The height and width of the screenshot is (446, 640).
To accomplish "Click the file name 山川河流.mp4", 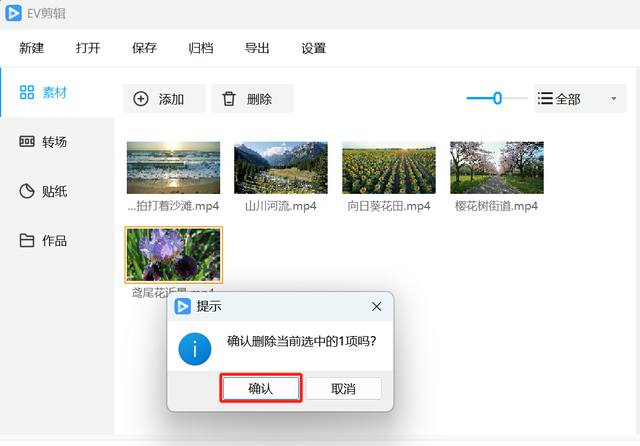I will 281,206.
